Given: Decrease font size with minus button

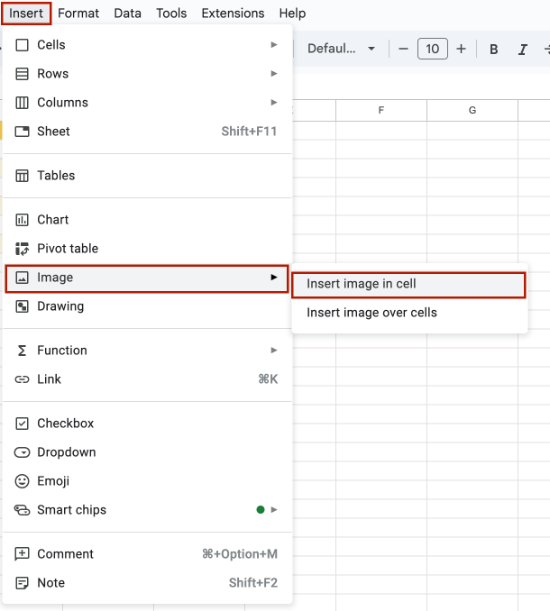Looking at the screenshot, I should [x=403, y=49].
